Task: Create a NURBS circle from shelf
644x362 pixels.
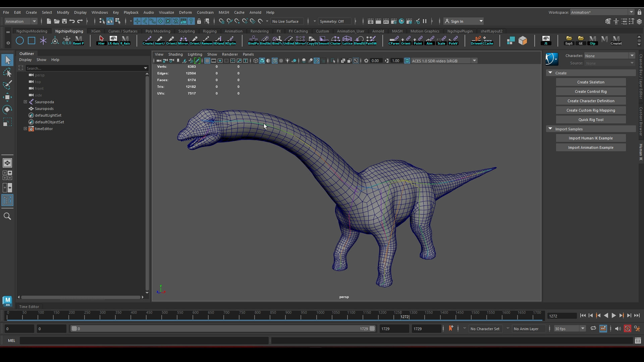Action: tap(20, 41)
